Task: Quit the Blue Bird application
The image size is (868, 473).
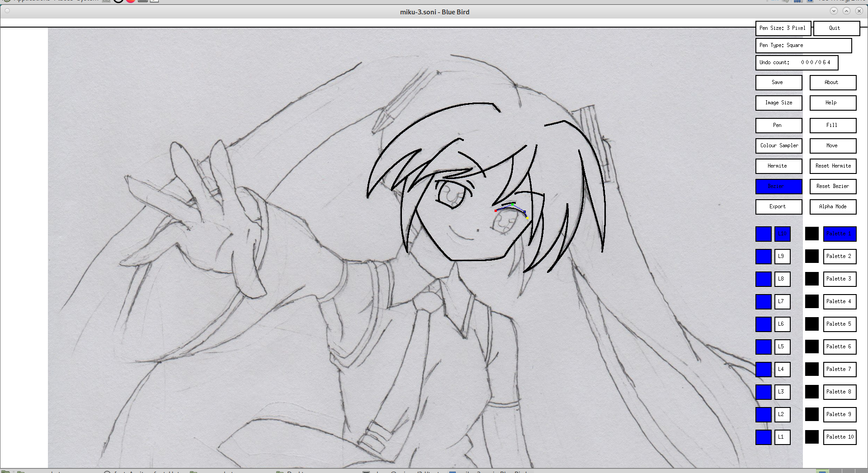Action: [x=836, y=28]
